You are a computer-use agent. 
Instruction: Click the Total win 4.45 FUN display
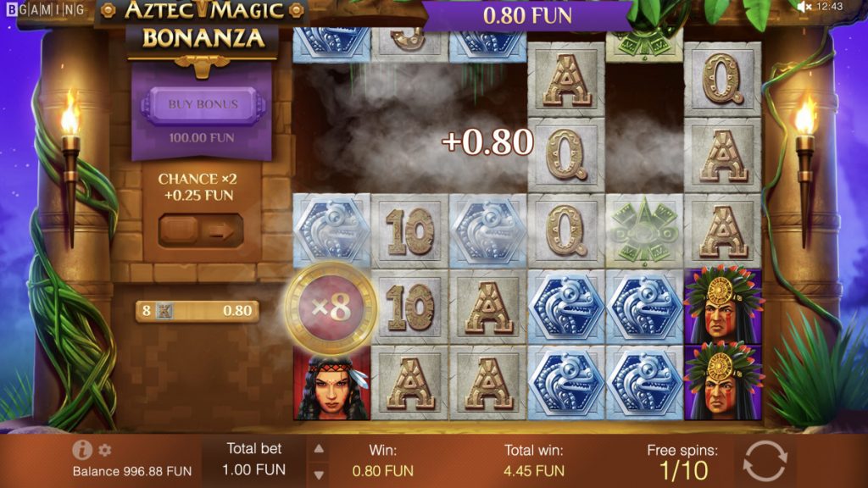tap(534, 460)
